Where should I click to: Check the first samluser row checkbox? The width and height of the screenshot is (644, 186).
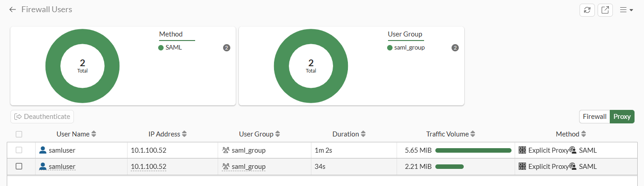coord(19,150)
